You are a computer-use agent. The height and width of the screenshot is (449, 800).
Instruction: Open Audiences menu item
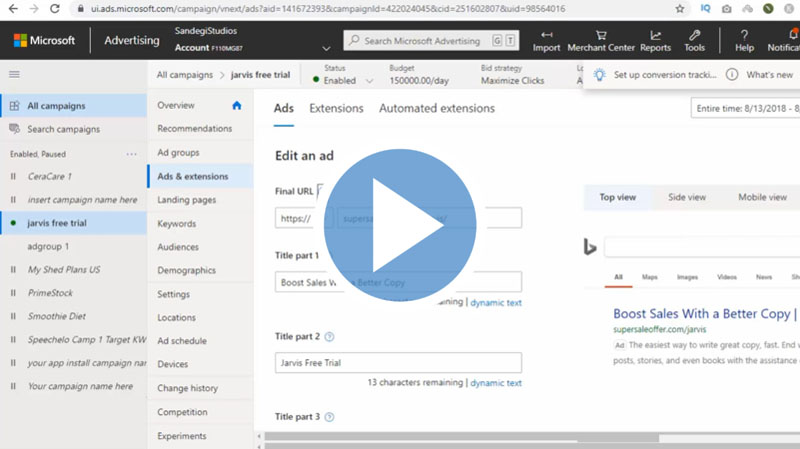point(178,247)
